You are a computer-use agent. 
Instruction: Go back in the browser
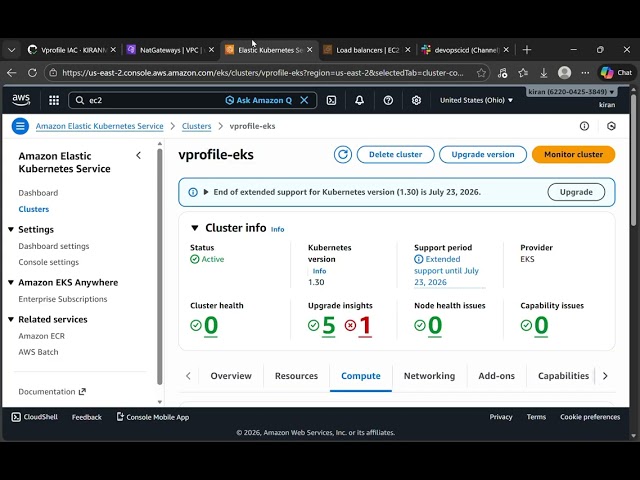coord(11,73)
